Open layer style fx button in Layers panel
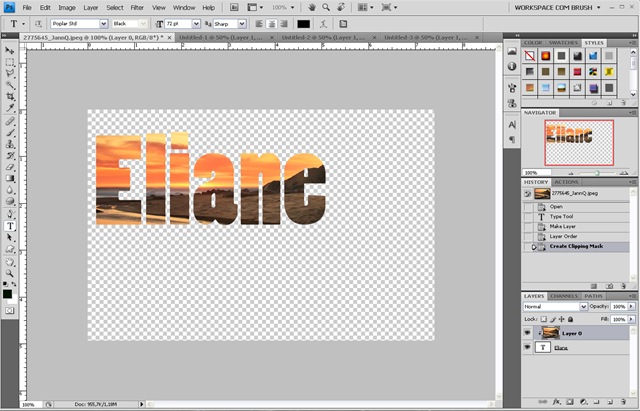Viewport: 640px width, 411px height. coord(556,402)
